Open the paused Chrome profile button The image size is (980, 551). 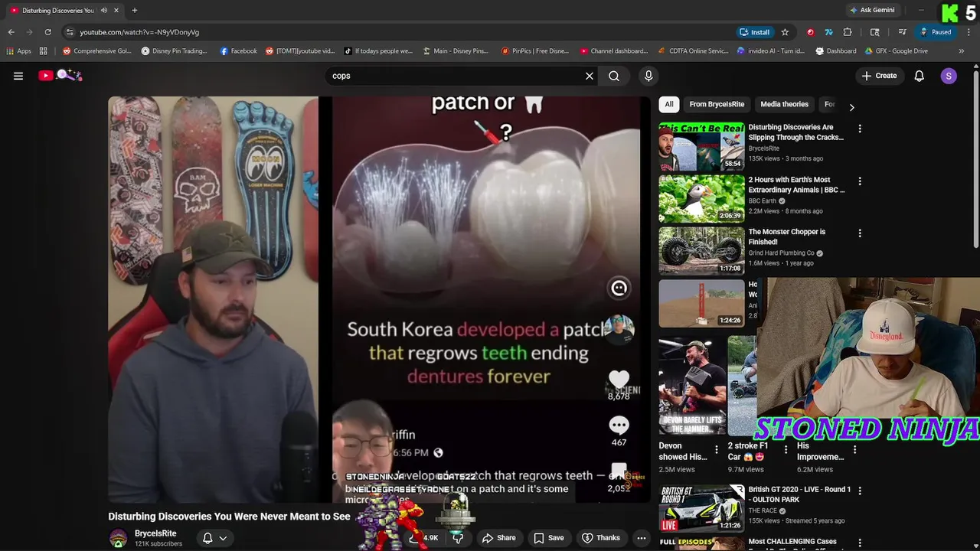(x=936, y=32)
